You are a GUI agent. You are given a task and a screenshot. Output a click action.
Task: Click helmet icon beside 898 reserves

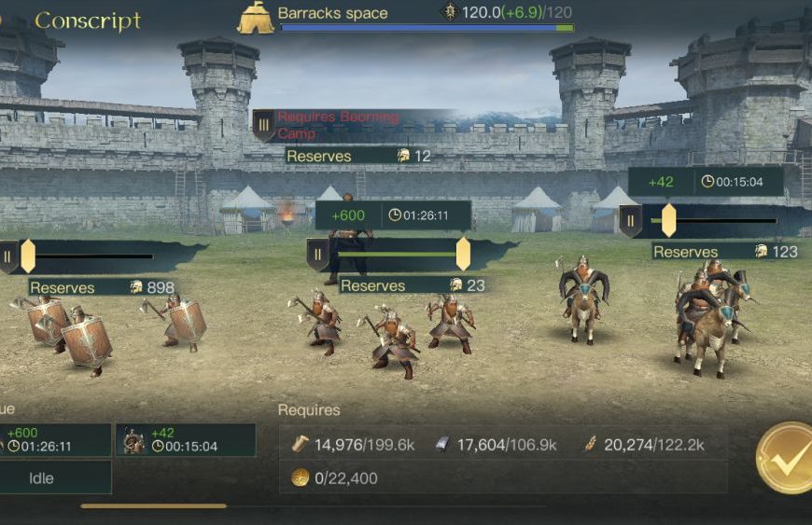(x=136, y=287)
